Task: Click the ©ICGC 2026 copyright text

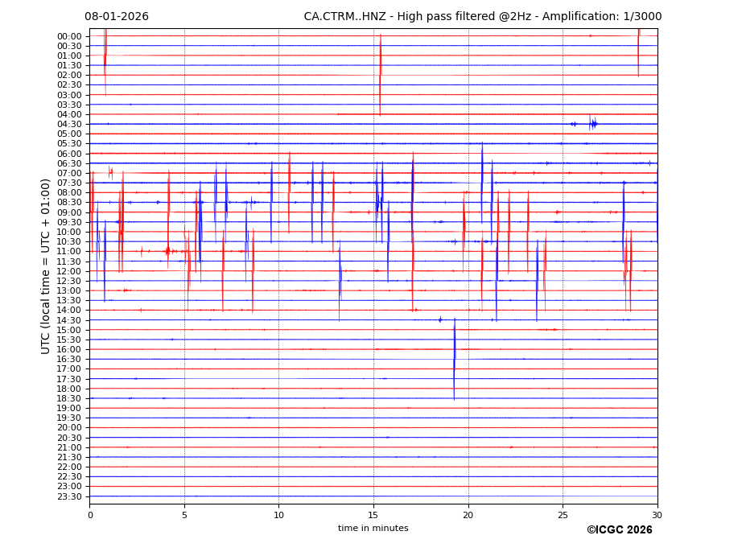Action: 619,529
